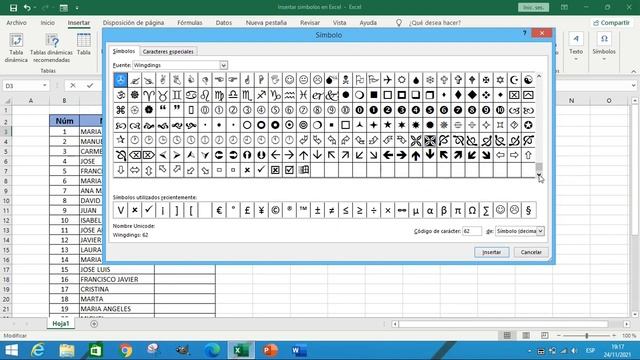Choose the water droplet symbol
Viewport: 640px width, 360px height.
(416, 80)
